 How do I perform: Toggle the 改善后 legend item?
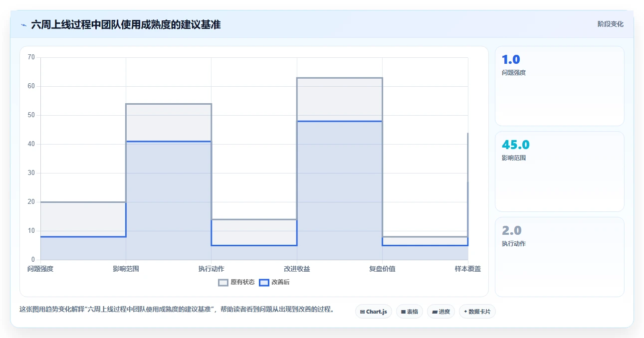(274, 282)
